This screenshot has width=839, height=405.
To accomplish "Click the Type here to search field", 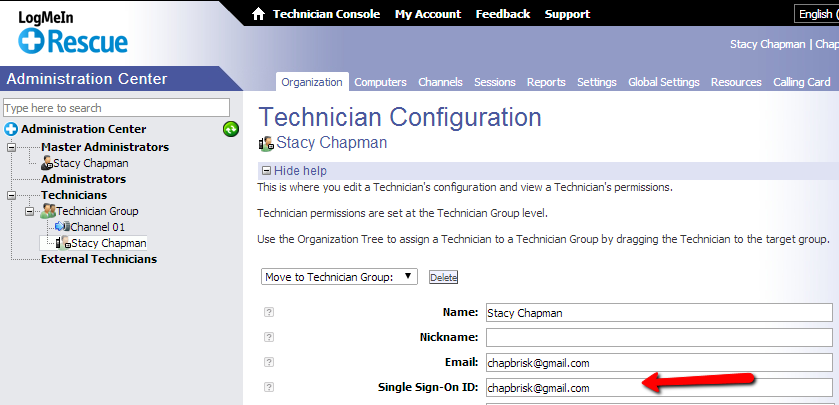I will coord(117,108).
